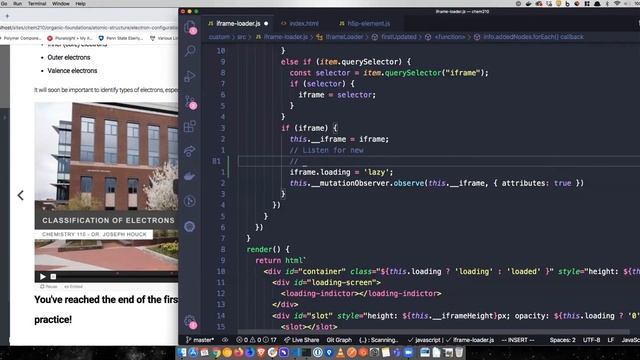640x360 pixels.
Task: Click the '{..}: Scanning..' status item
Action: click(378, 340)
